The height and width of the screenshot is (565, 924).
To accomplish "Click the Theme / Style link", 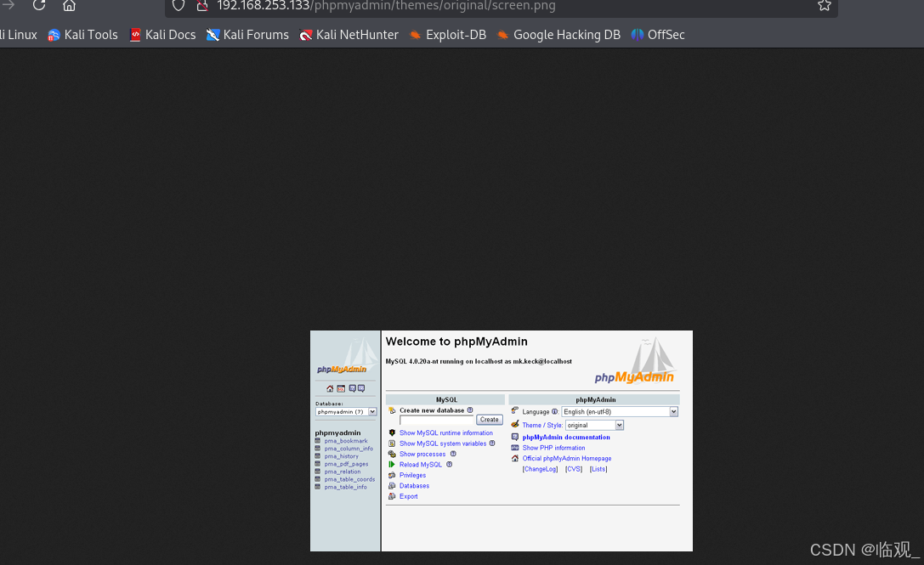I will [x=542, y=426].
